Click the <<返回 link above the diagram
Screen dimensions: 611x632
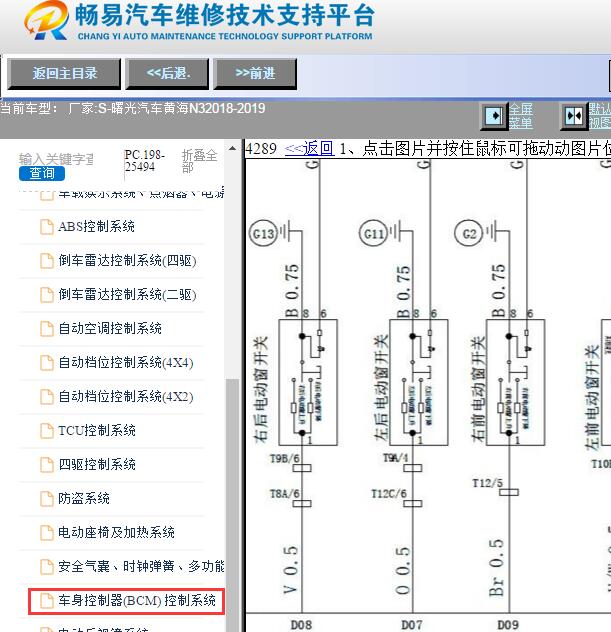point(309,148)
